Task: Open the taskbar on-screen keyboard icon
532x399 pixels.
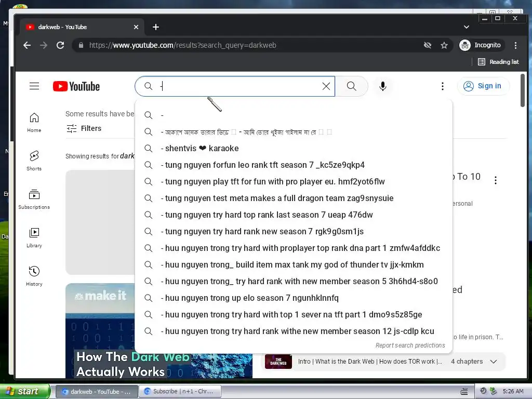Action: point(464,392)
